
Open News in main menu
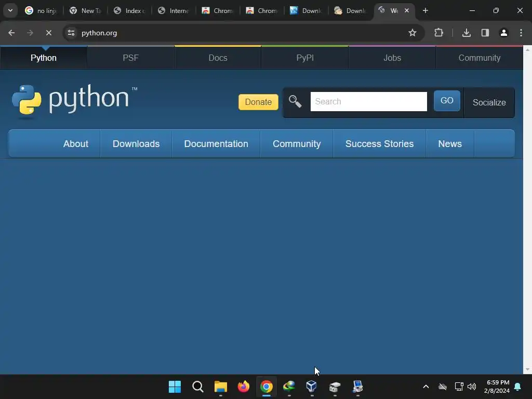click(x=450, y=144)
